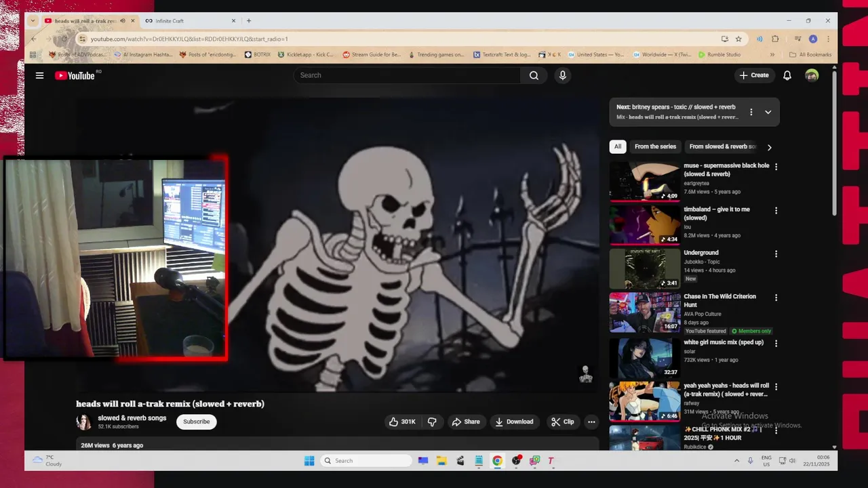
Task: Open queue options three-dot menu
Action: point(751,112)
